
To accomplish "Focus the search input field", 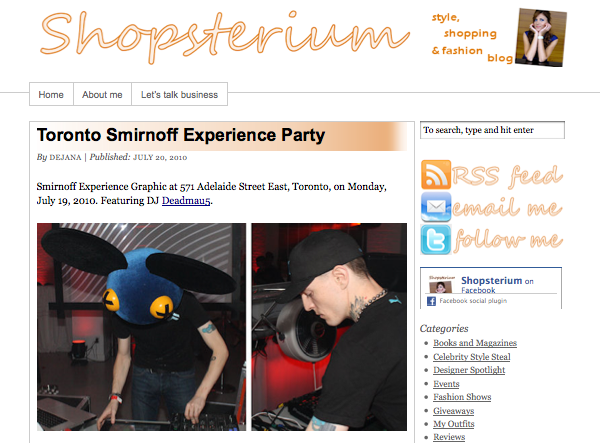I will [x=492, y=130].
